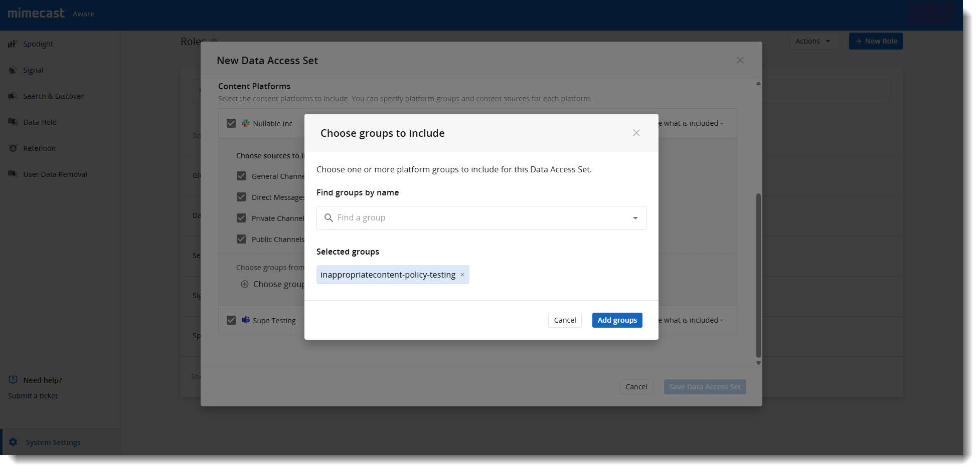980x472 pixels.
Task: Expand the Find a group dropdown arrow
Action: [x=635, y=218]
